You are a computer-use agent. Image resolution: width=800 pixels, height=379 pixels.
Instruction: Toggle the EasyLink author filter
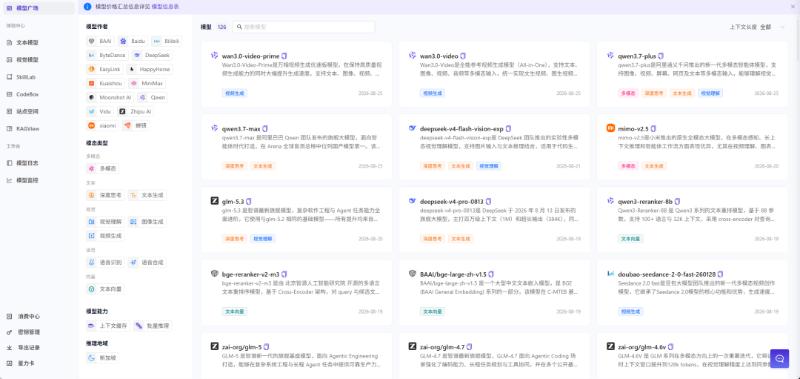click(x=104, y=69)
